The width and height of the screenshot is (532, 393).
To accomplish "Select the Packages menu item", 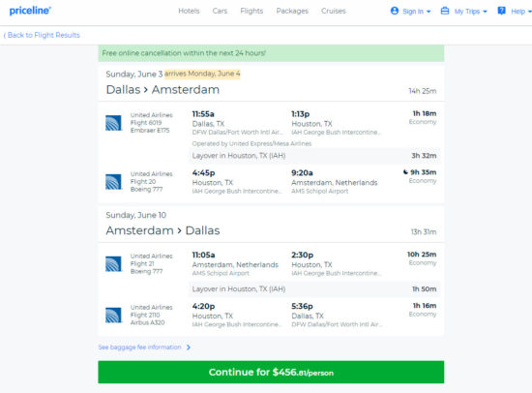I will [292, 11].
